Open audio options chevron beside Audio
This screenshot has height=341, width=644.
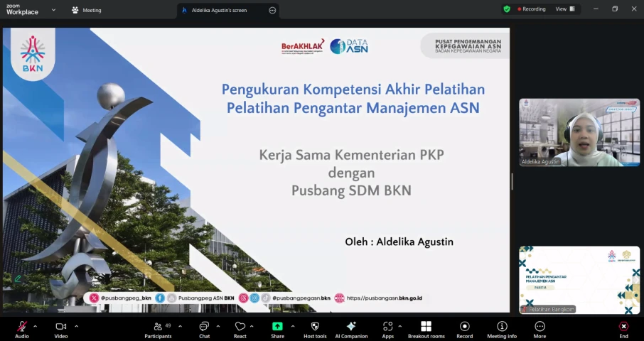coord(35,327)
